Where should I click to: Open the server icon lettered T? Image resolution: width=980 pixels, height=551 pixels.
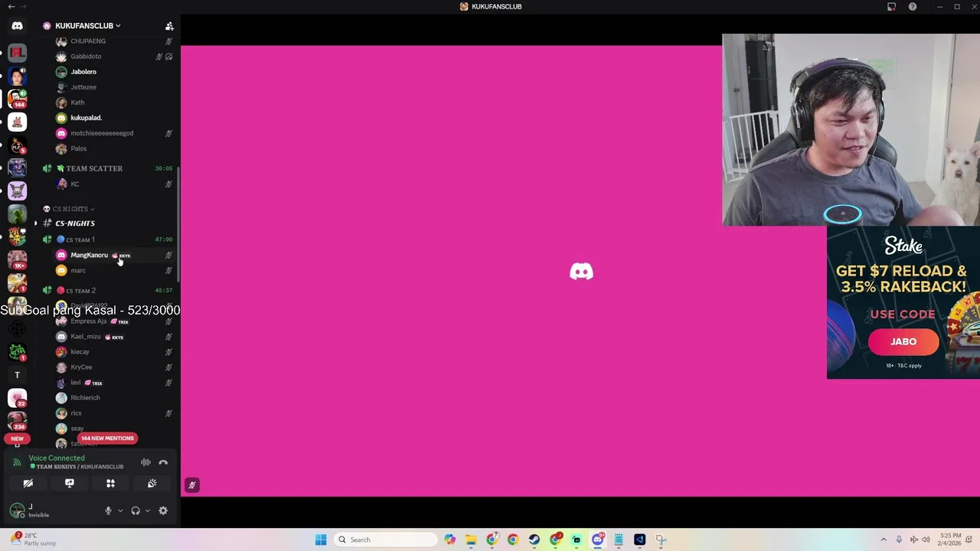click(x=17, y=375)
